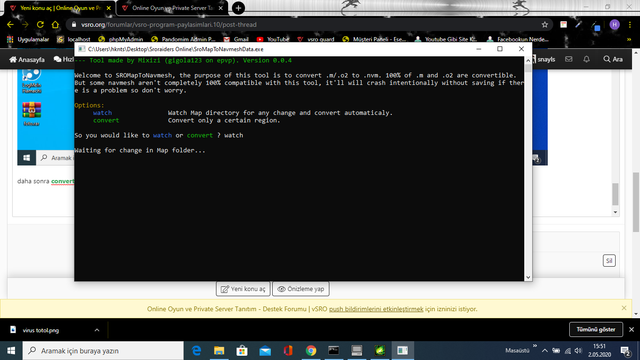Click 'Tümünü göster' in downloads bar

click(x=596, y=329)
